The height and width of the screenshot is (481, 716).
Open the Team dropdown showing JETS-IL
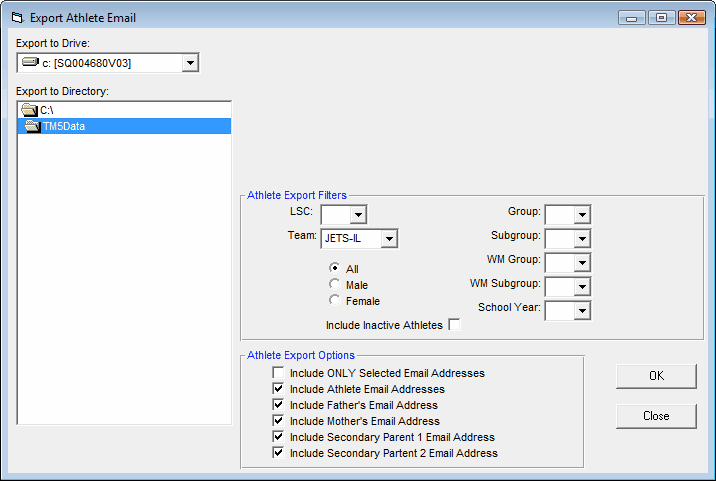coord(389,238)
